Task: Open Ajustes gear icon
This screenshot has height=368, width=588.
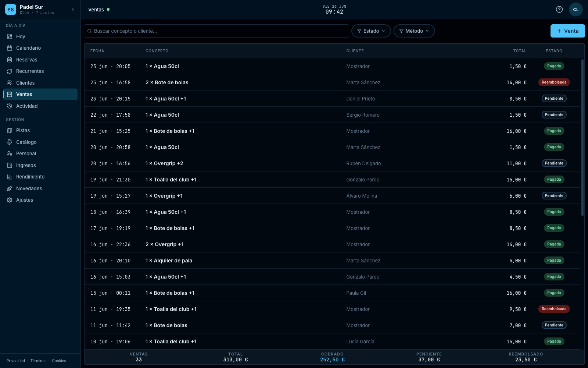Action: (x=10, y=200)
